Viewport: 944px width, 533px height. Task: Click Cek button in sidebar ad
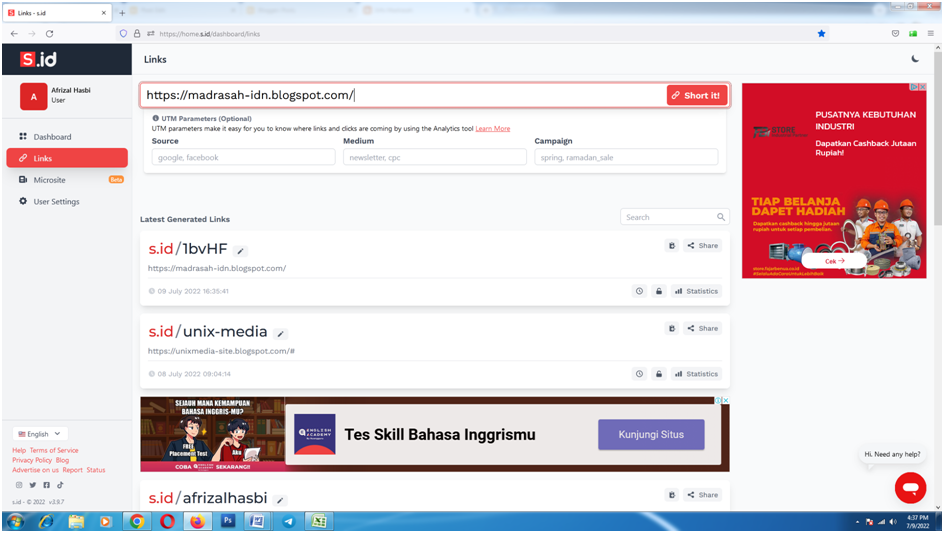(834, 261)
